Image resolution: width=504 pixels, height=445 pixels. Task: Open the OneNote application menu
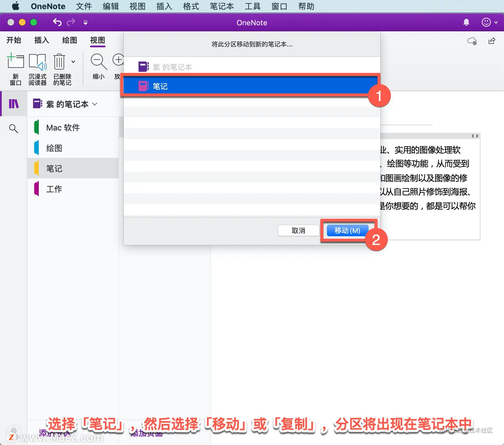(48, 6)
